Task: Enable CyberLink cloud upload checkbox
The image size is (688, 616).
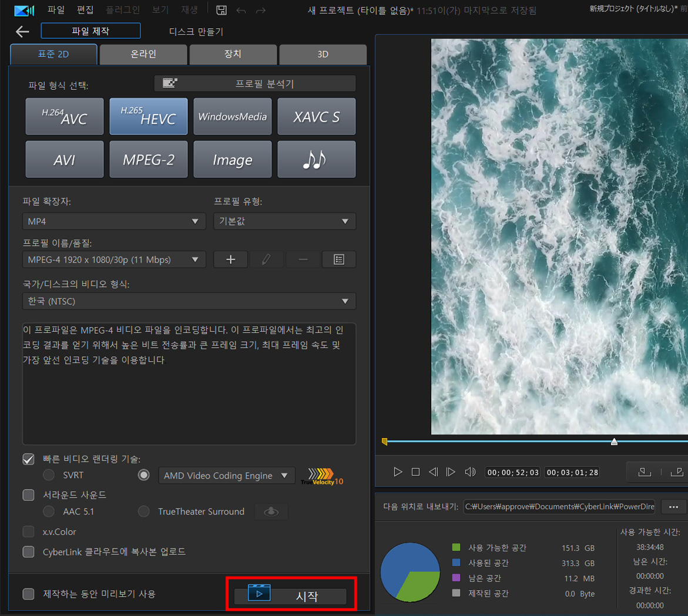Action: pos(29,551)
